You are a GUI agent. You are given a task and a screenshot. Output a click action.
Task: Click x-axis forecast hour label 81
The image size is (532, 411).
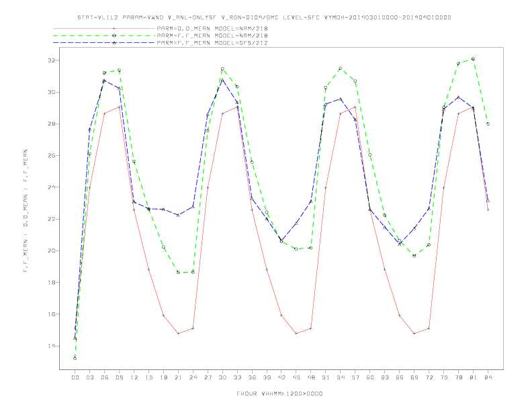pos(474,377)
